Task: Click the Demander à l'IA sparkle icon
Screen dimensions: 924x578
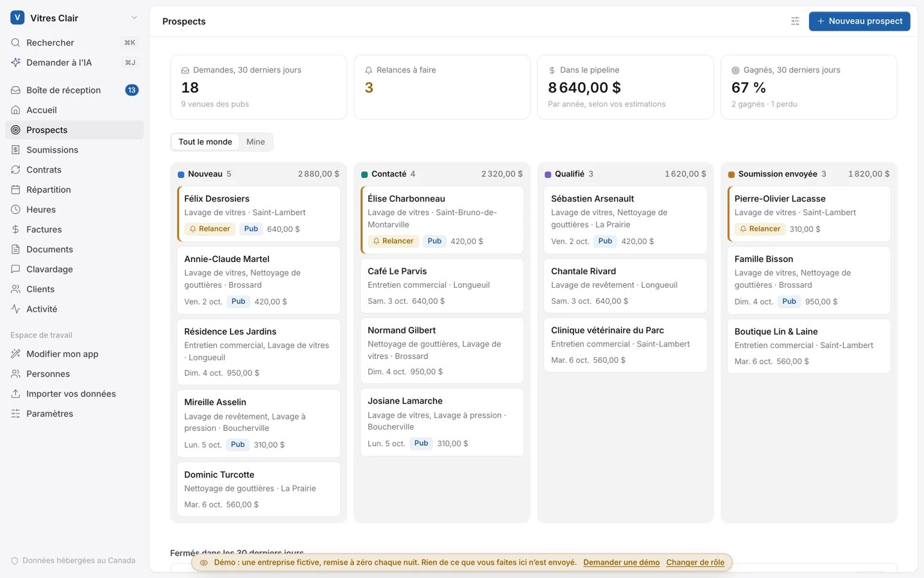Action: click(x=15, y=62)
